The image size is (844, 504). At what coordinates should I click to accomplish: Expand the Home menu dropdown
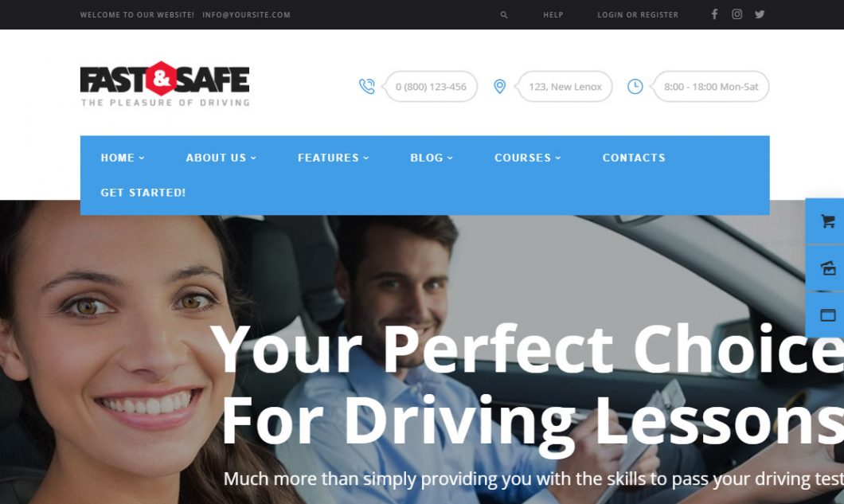(x=122, y=158)
